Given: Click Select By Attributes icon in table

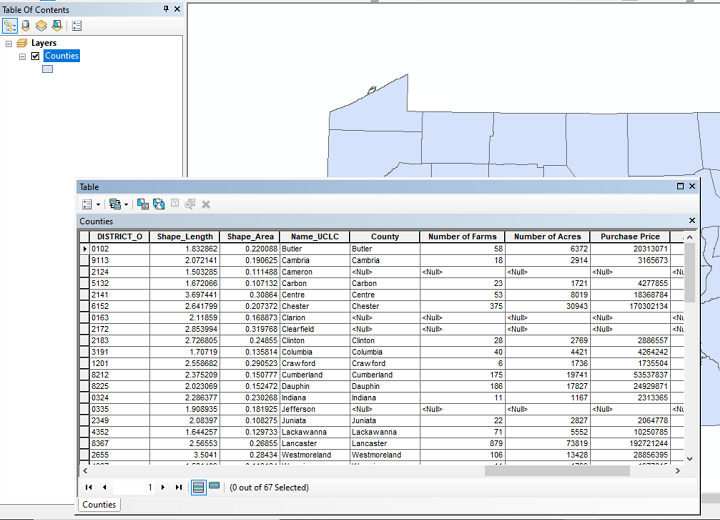Looking at the screenshot, I should pos(143,204).
